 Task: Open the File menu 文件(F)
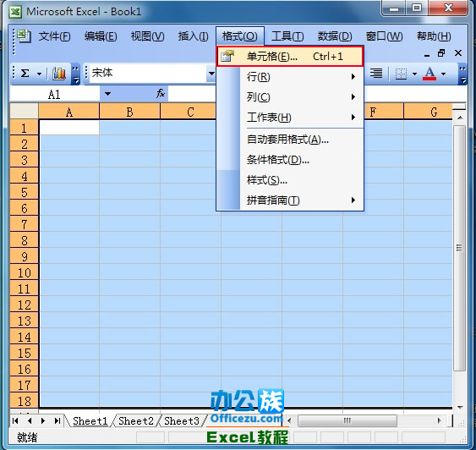pyautogui.click(x=55, y=36)
